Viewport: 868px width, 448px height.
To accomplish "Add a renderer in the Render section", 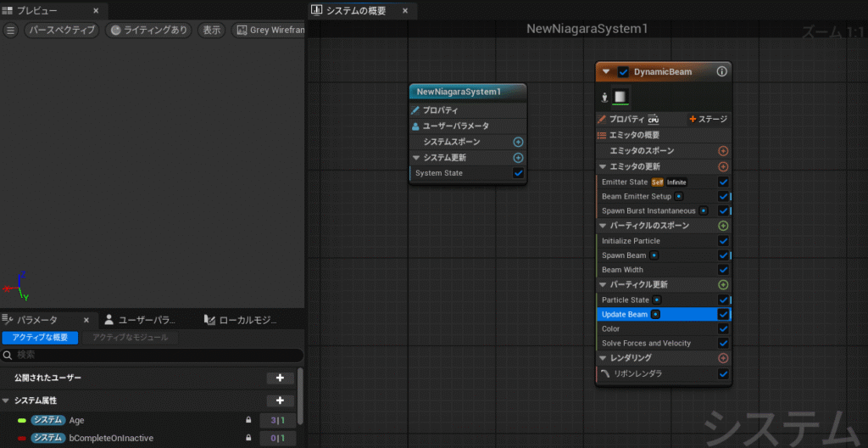I will point(723,358).
